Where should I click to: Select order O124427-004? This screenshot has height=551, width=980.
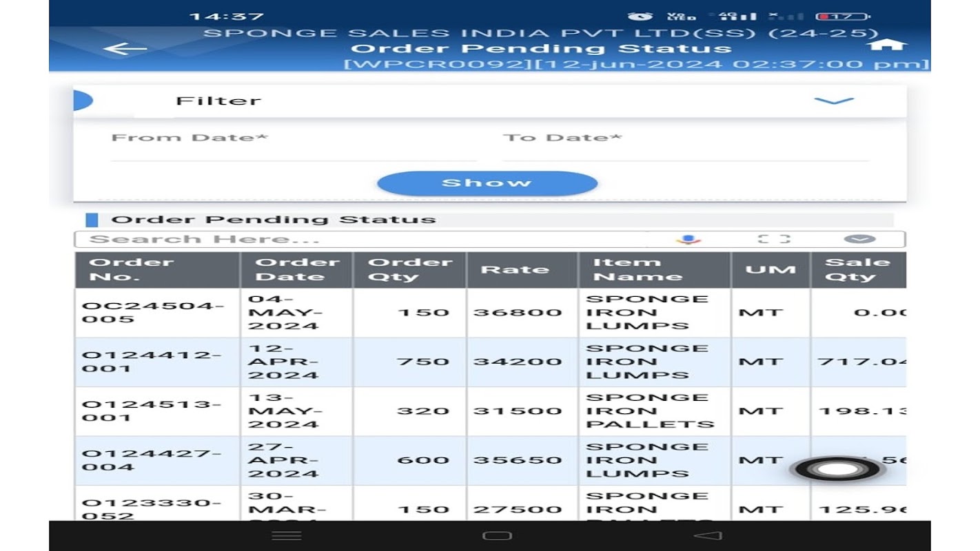coord(152,460)
